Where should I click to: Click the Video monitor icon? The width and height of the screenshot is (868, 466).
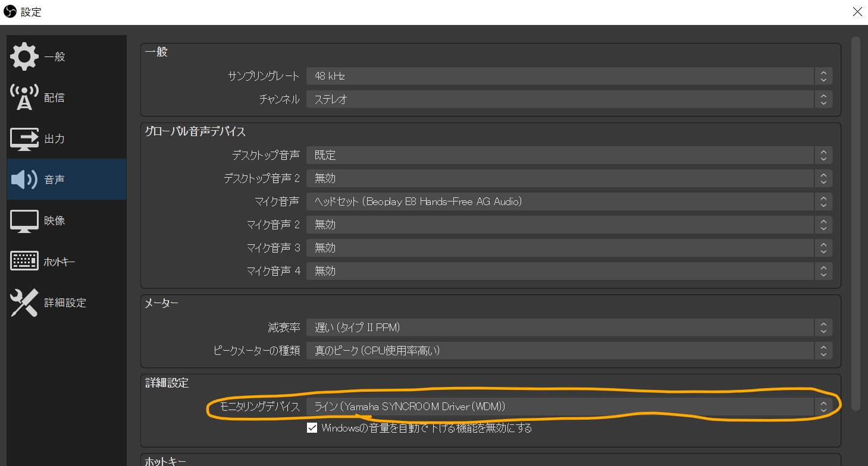[x=24, y=221]
